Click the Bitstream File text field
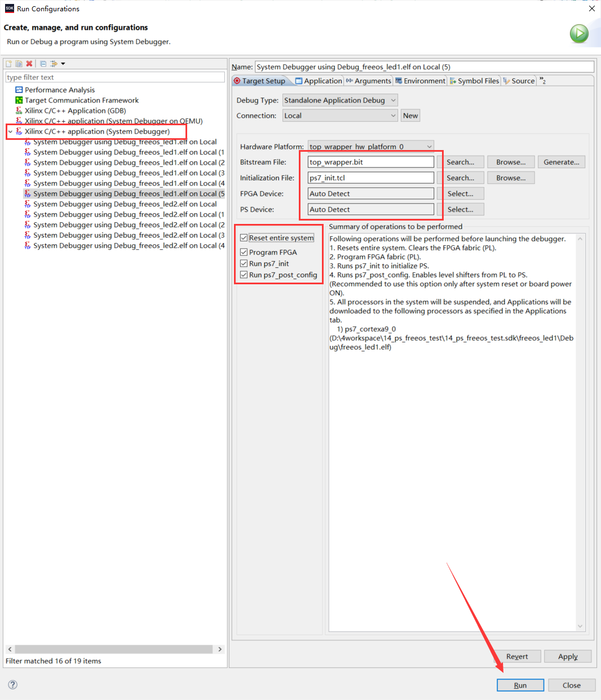This screenshot has width=601, height=700. (371, 162)
